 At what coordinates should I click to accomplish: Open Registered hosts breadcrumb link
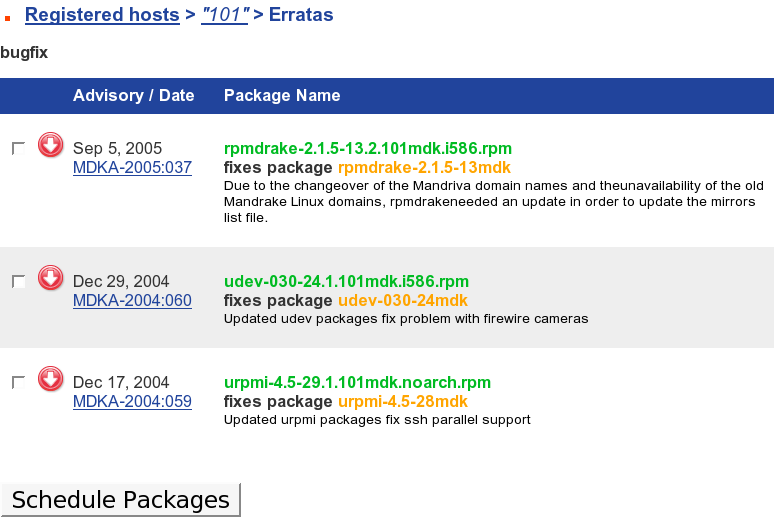pyautogui.click(x=102, y=15)
